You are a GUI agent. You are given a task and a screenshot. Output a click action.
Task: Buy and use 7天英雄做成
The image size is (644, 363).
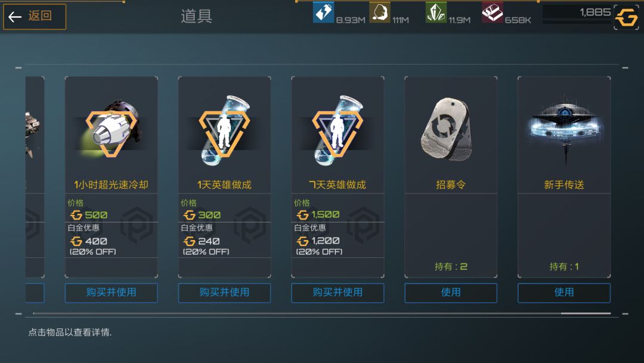click(338, 293)
